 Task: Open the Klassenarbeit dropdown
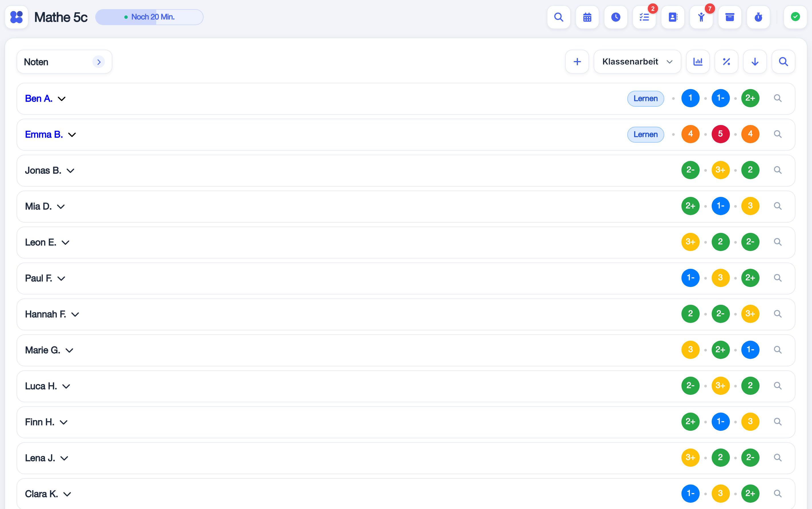(x=637, y=62)
